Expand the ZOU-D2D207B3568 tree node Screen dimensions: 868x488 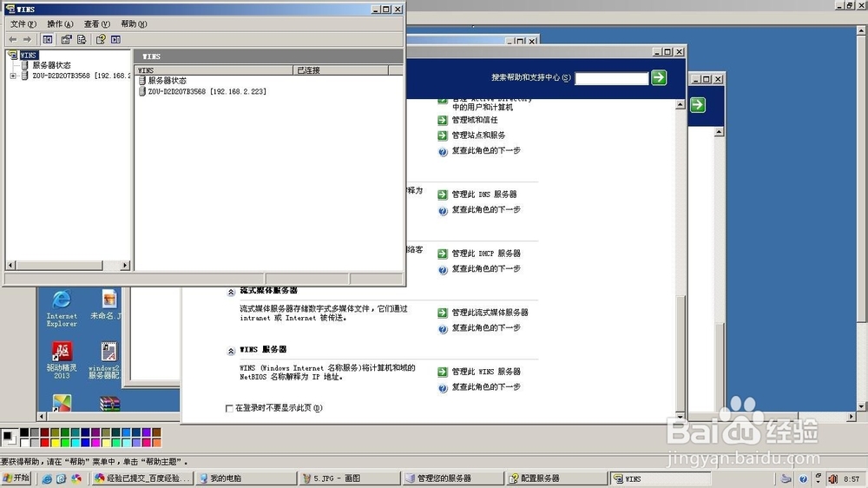coord(13,76)
